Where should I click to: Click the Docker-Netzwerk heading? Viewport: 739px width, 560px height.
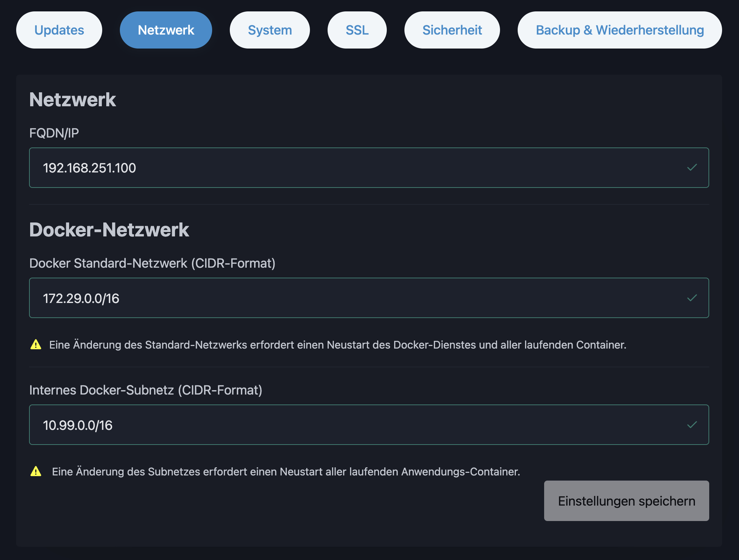click(x=109, y=230)
